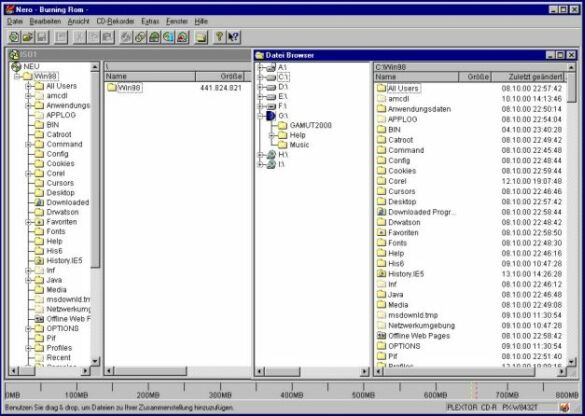Select the C:\ drive in Datei Browser tree
585x416 pixels.
pos(278,77)
